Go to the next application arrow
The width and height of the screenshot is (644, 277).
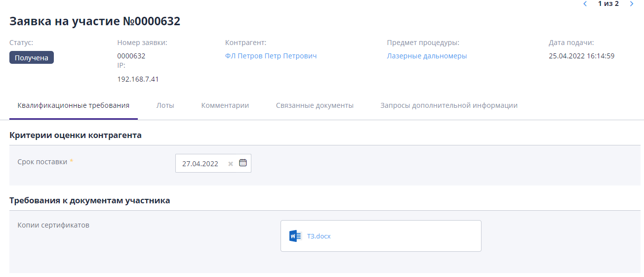coord(632,4)
